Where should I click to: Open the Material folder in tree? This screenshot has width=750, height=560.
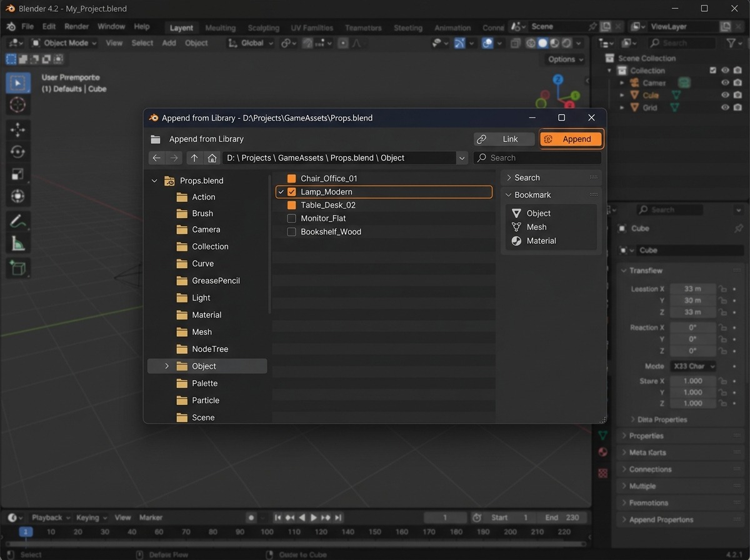(207, 315)
